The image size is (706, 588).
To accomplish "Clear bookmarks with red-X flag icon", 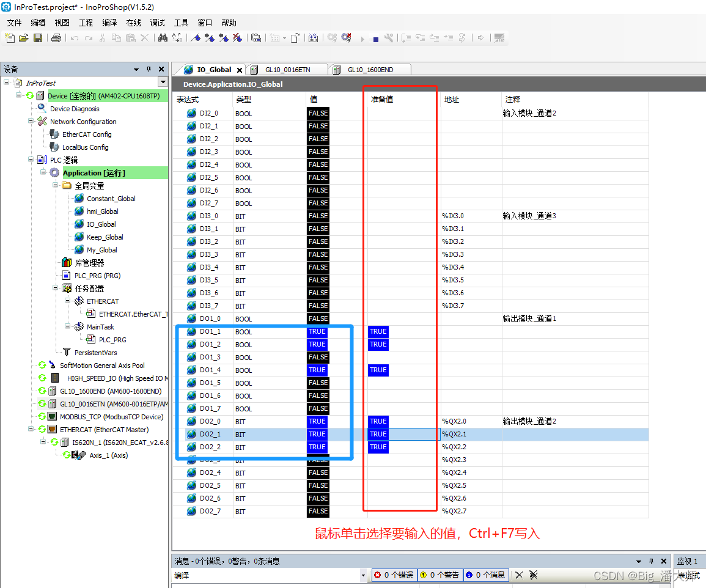I will tap(237, 38).
